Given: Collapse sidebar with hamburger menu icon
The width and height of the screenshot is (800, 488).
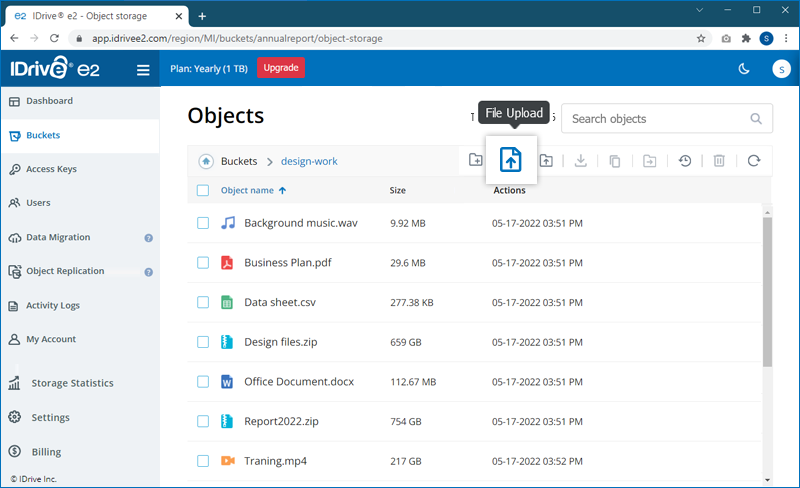Looking at the screenshot, I should coord(143,70).
